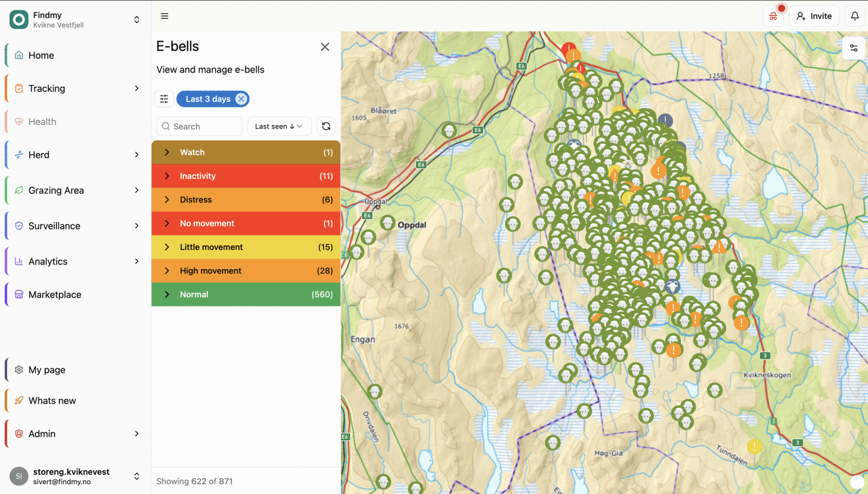The height and width of the screenshot is (494, 868).
Task: Open the tractor vehicle alerts icon
Action: pyautogui.click(x=773, y=16)
